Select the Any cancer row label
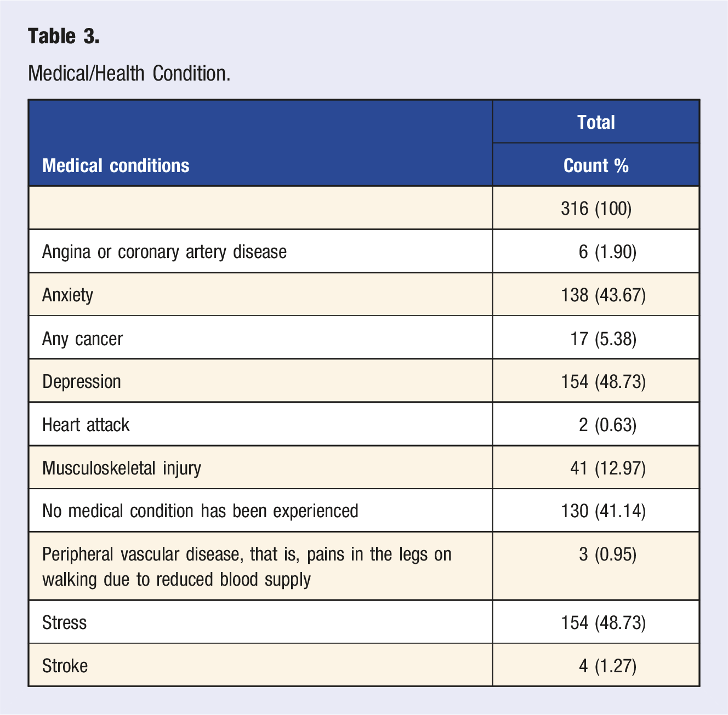The height and width of the screenshot is (715, 728). 82,339
